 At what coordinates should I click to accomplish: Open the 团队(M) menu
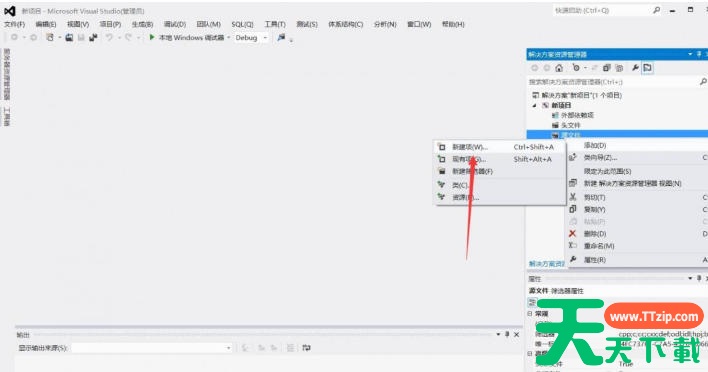(208, 24)
